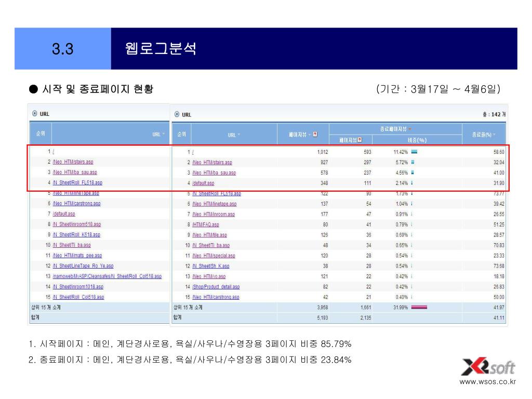Open the /default.asp link ranked 4

coord(203,183)
